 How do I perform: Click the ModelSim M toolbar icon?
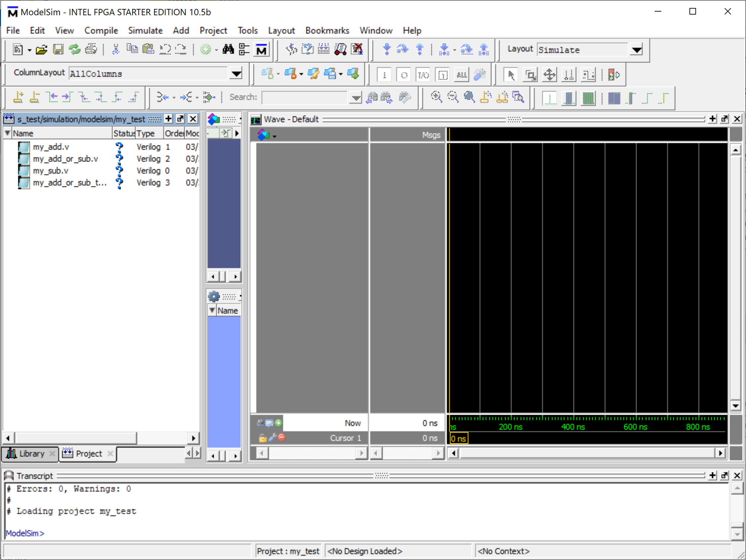click(261, 50)
